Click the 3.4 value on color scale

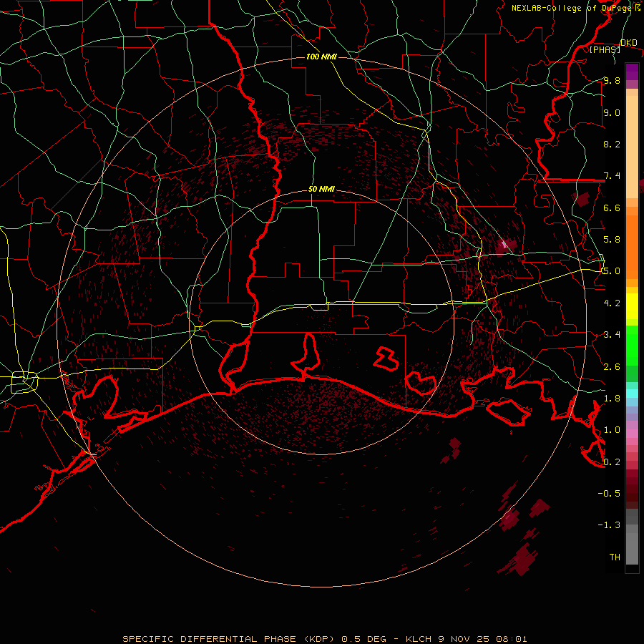pyautogui.click(x=612, y=334)
